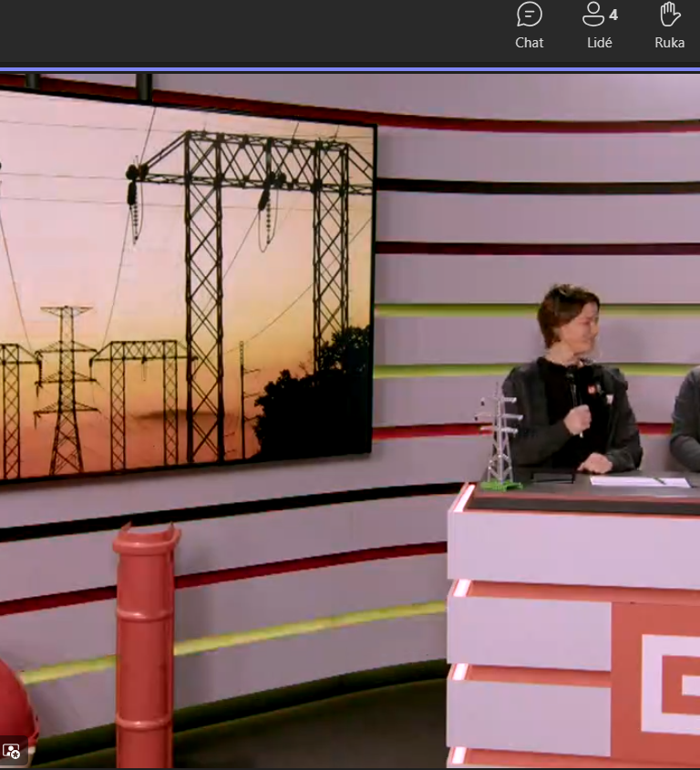Raise hand with the Ruka button

pyautogui.click(x=670, y=26)
